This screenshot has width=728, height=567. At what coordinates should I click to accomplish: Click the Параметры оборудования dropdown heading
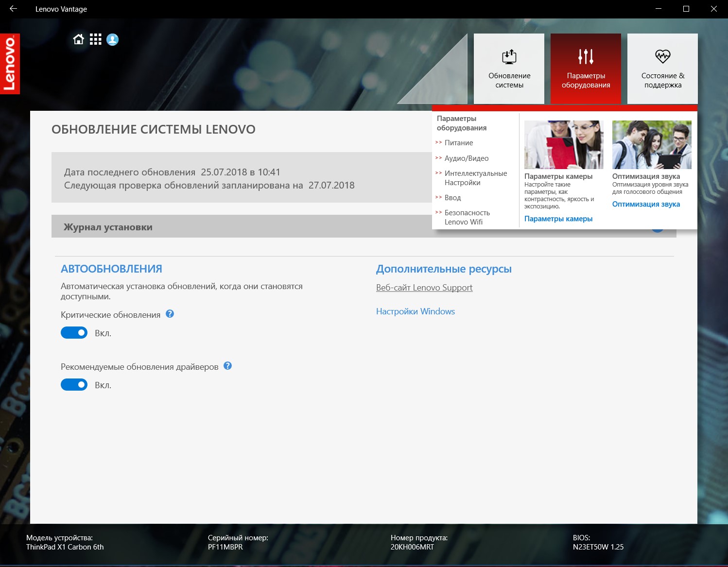click(461, 123)
